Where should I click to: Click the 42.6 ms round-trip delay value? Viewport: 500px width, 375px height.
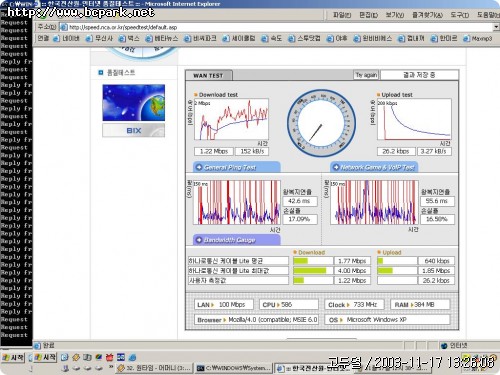[300, 201]
